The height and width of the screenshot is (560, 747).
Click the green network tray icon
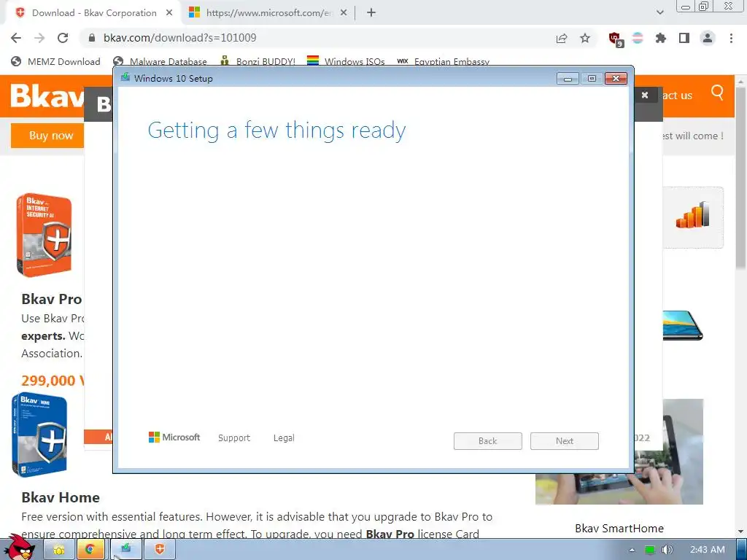click(650, 550)
